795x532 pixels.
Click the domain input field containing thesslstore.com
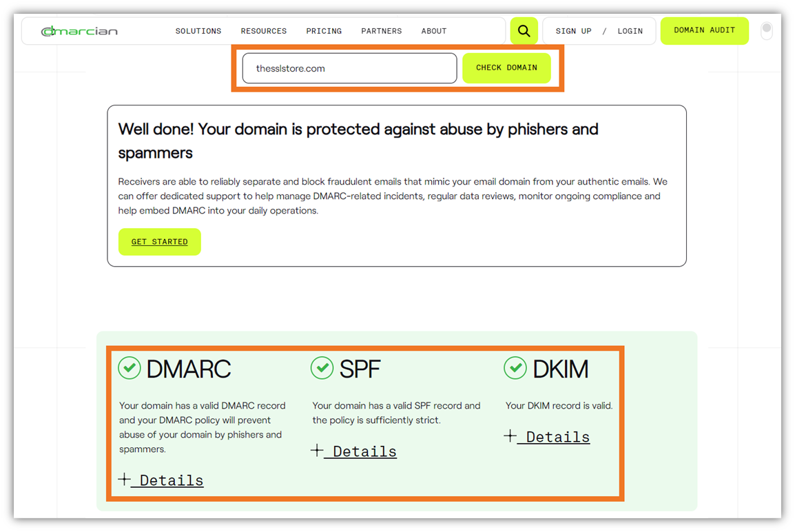349,68
